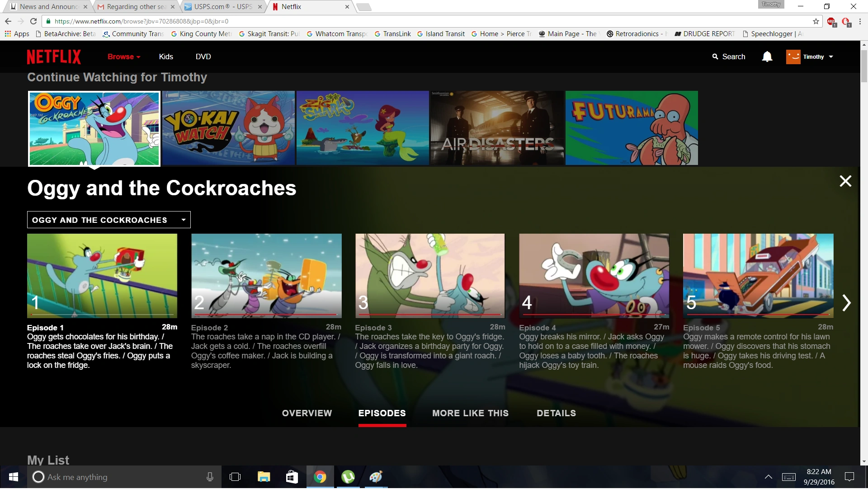The image size is (868, 489).
Task: Close the Oggy details panel
Action: 845,181
